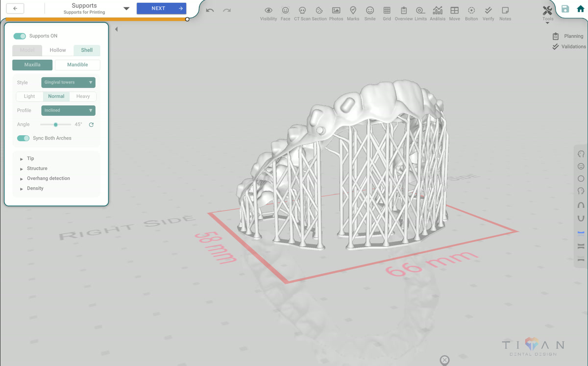Click the save floppy disk icon

(565, 9)
